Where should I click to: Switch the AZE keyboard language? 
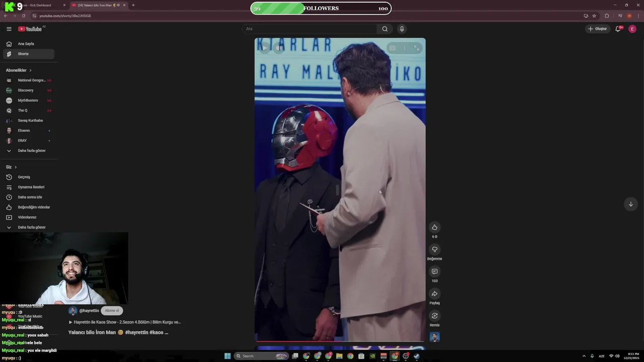pyautogui.click(x=601, y=356)
